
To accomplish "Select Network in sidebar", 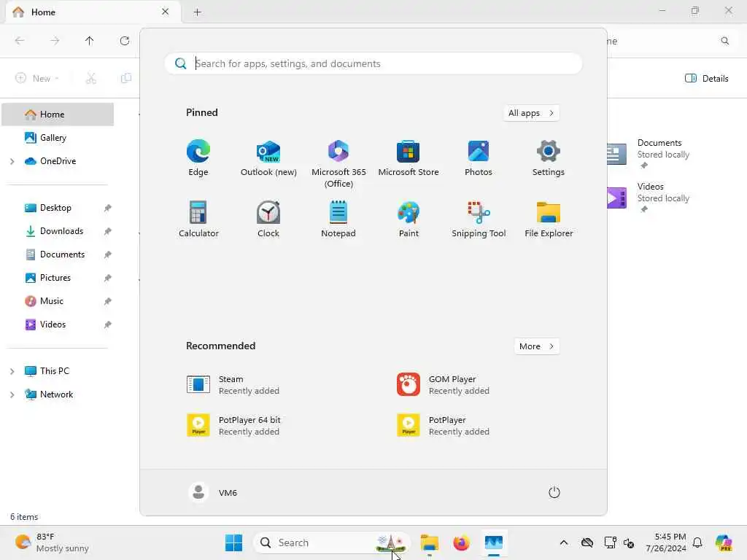I will point(56,394).
